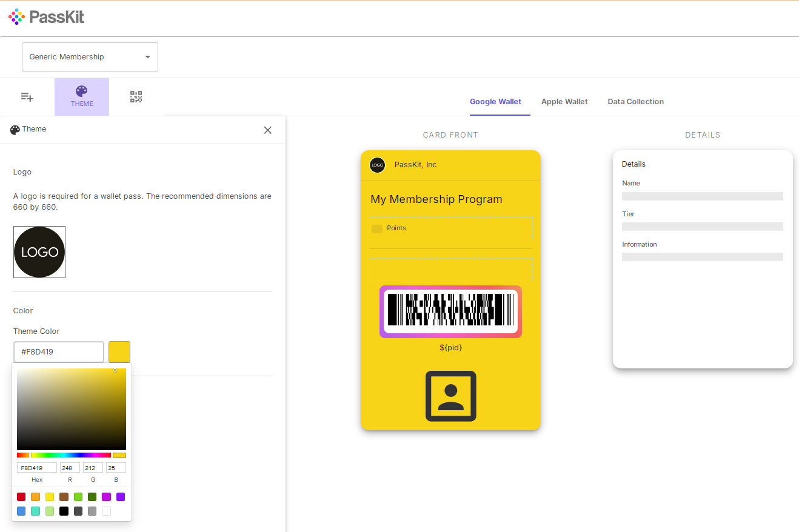Click the 'Details' heading inside the card
The height and width of the screenshot is (532, 799).
pos(634,164)
